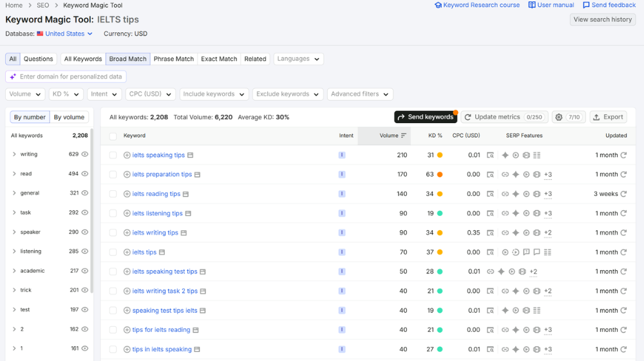Open Exclude keywords dropdown
This screenshot has width=644, height=361.
[x=288, y=94]
